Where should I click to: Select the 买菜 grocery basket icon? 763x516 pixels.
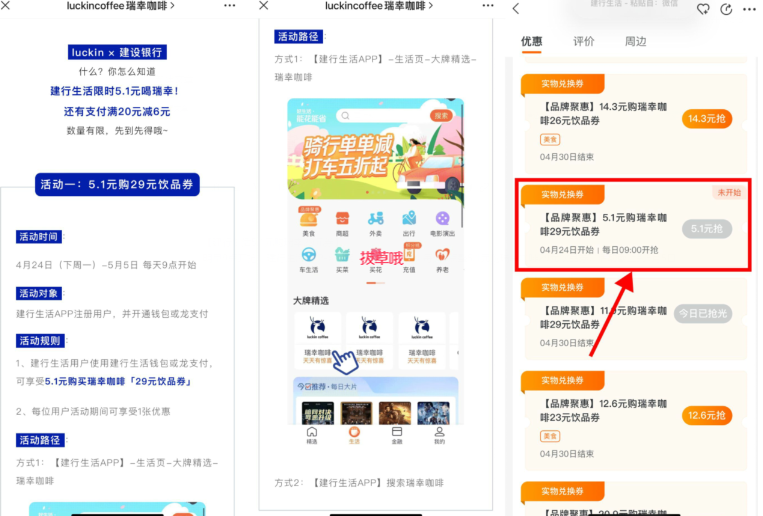tap(342, 254)
